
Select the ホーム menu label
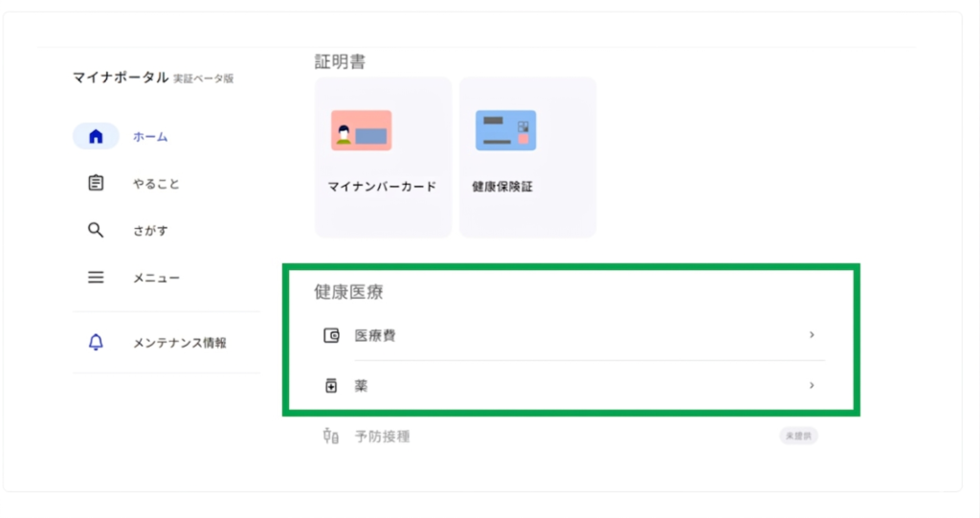click(150, 137)
